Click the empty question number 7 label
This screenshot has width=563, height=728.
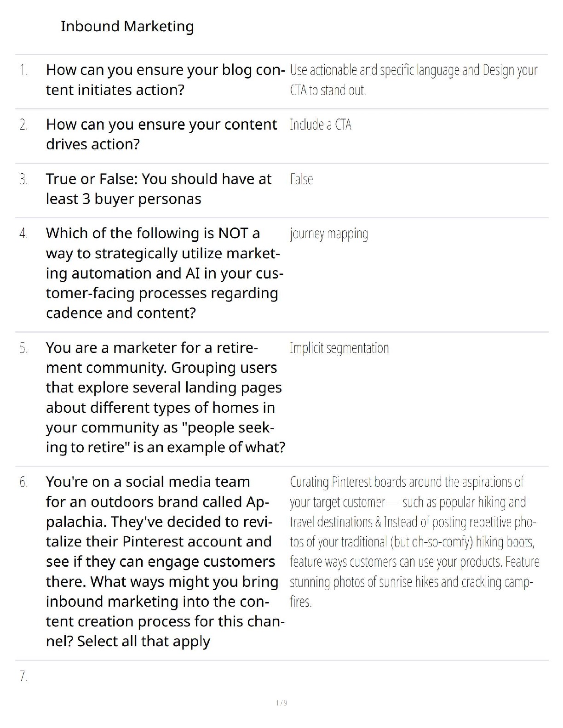click(x=23, y=677)
